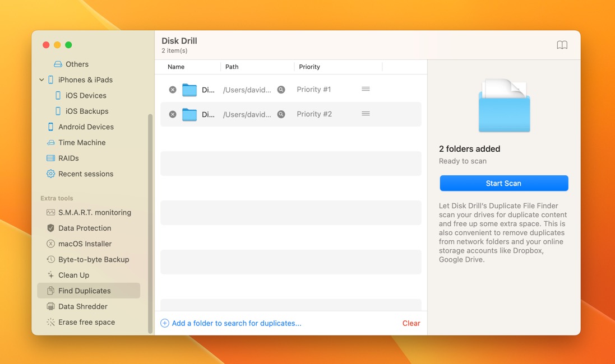Screen dimensions: 615x364
Task: Click the macOS Installer circle-x icon
Action: click(50, 244)
